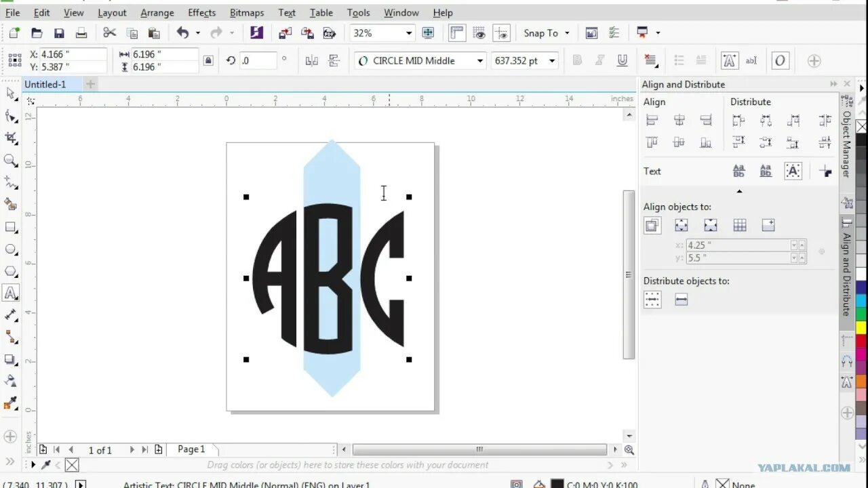
Task: Select the Ellipse tool in the toolbox
Action: [x=11, y=249]
